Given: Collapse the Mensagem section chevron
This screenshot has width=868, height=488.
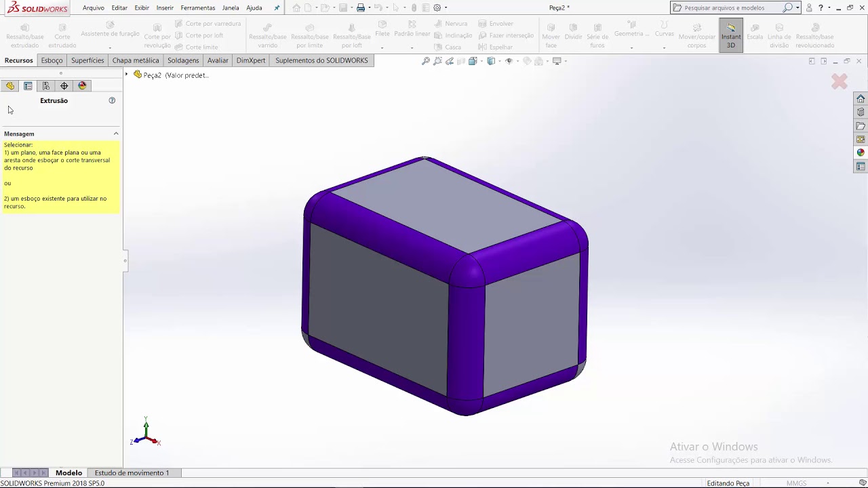Looking at the screenshot, I should click(116, 134).
